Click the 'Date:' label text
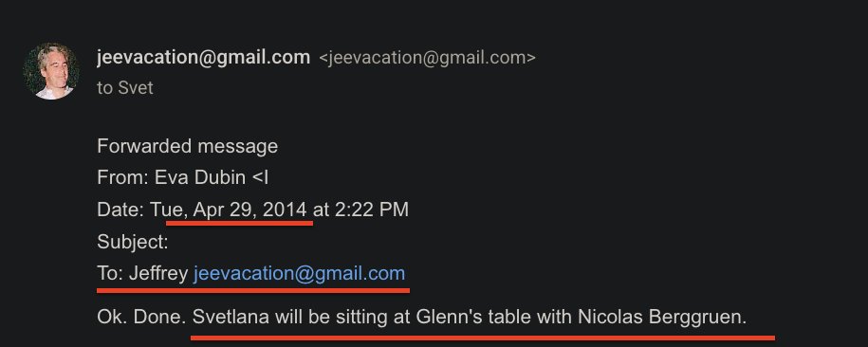868x347 pixels. coord(121,210)
